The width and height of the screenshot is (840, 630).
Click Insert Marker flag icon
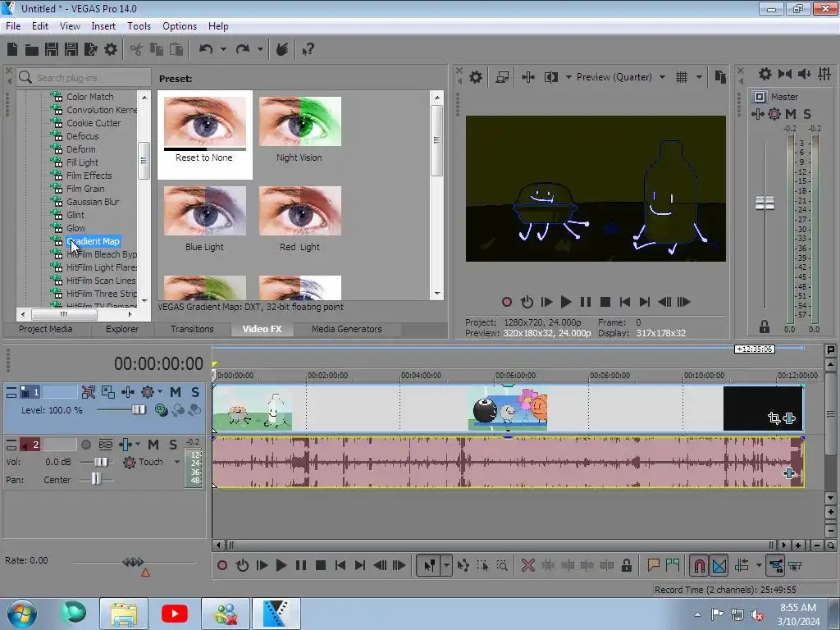pyautogui.click(x=653, y=565)
